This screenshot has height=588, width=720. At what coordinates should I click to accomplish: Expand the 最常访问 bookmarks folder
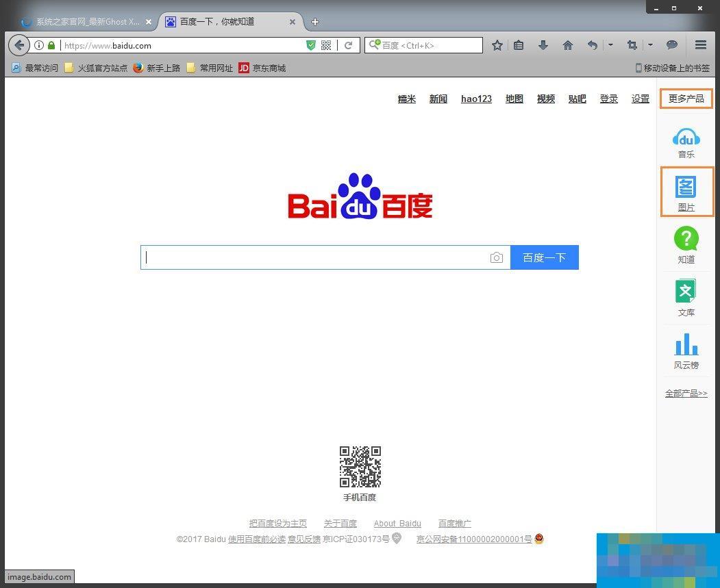tap(34, 68)
